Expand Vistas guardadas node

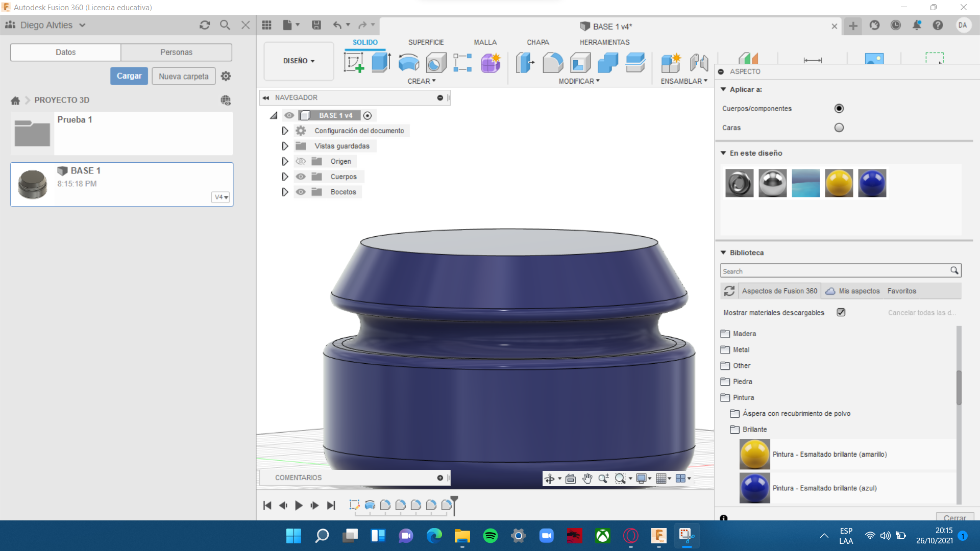(285, 146)
